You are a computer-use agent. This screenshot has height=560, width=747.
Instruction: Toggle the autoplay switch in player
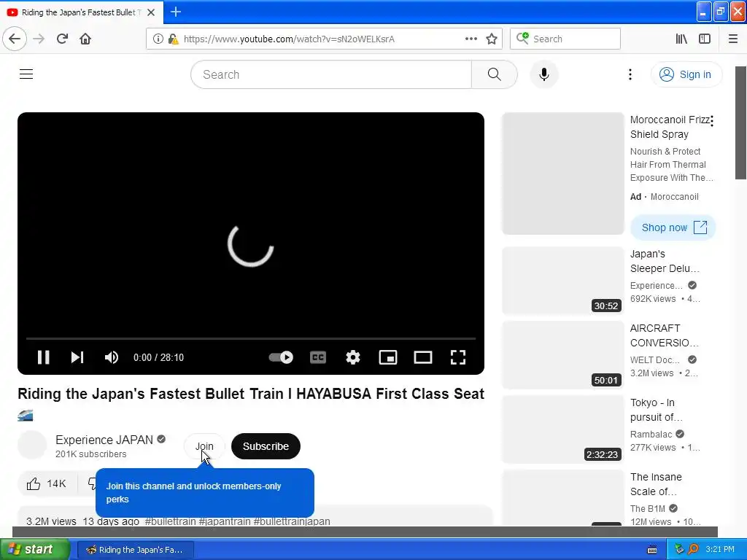click(x=281, y=357)
